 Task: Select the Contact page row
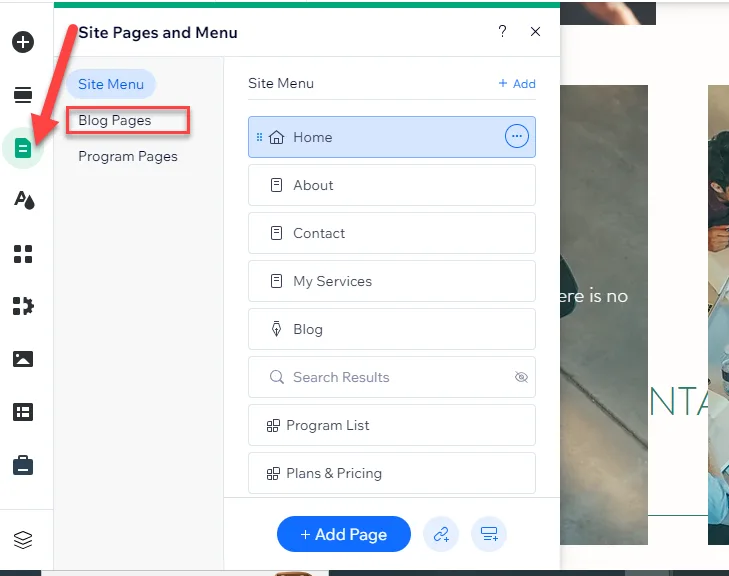(391, 233)
